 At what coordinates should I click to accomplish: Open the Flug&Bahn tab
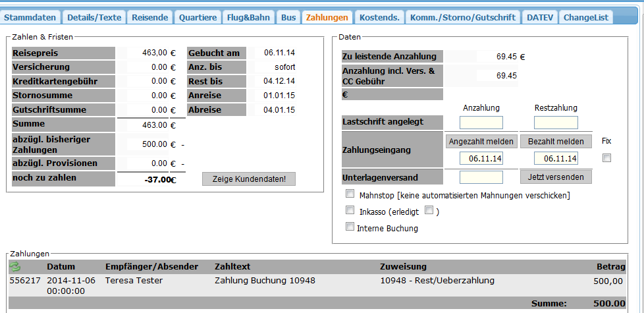point(248,17)
